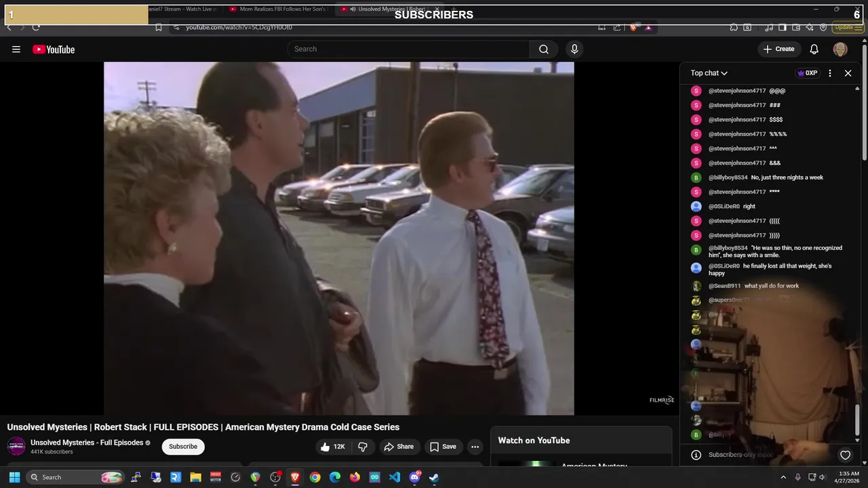Viewport: 868px width, 488px height.
Task: Start voice search with the microphone icon
Action: [574, 49]
